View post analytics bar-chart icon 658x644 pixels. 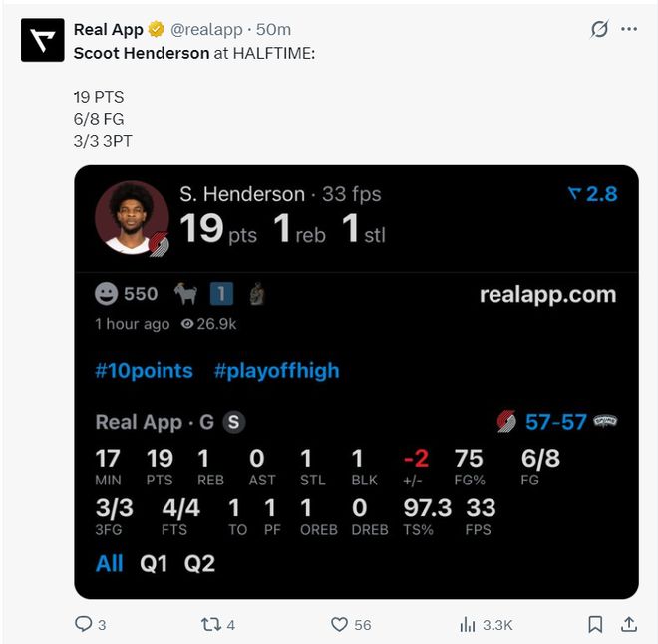(x=468, y=624)
